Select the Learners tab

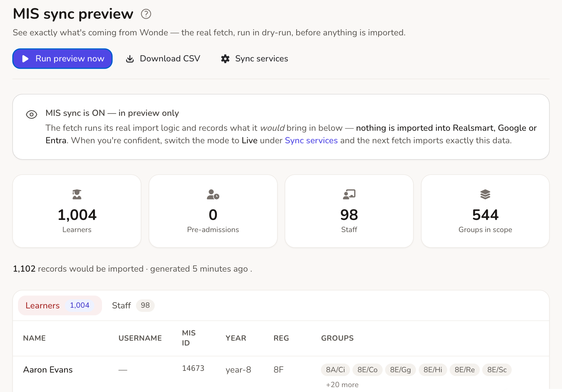tap(60, 306)
